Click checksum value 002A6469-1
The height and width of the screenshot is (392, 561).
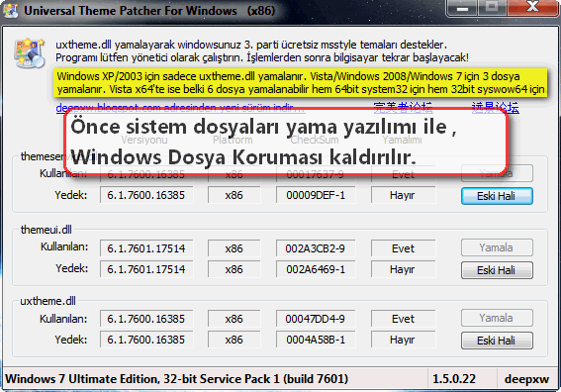(316, 269)
